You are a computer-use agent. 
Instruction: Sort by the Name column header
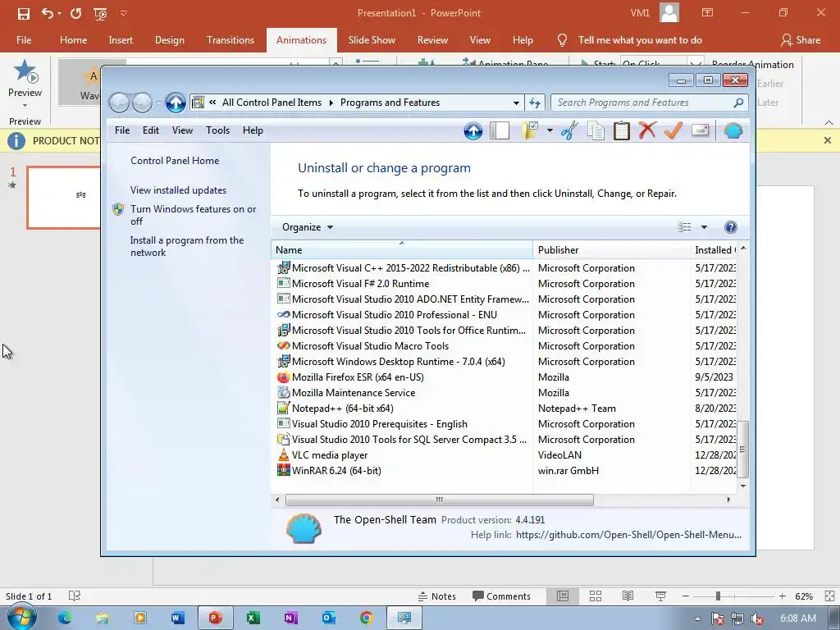tap(402, 249)
